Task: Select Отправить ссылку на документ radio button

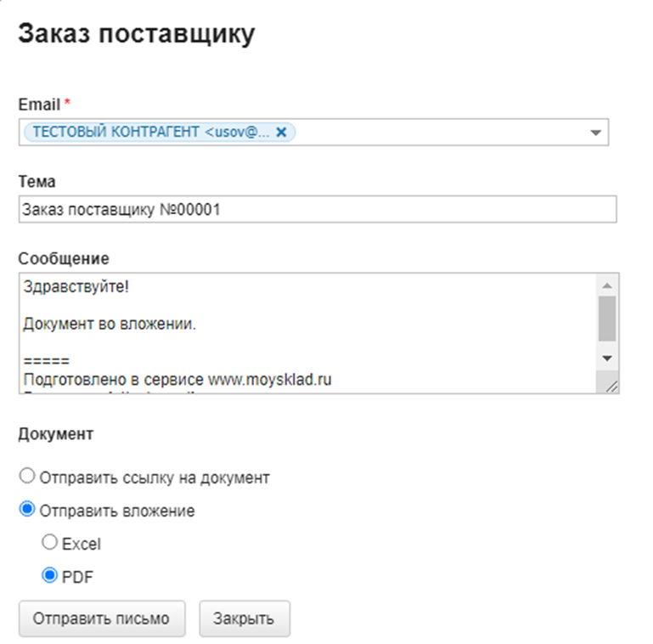Action: click(27, 476)
